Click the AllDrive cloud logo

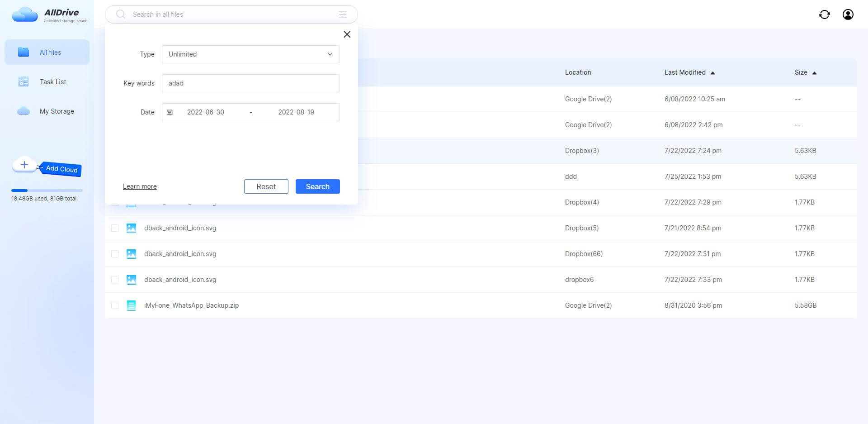(x=25, y=14)
